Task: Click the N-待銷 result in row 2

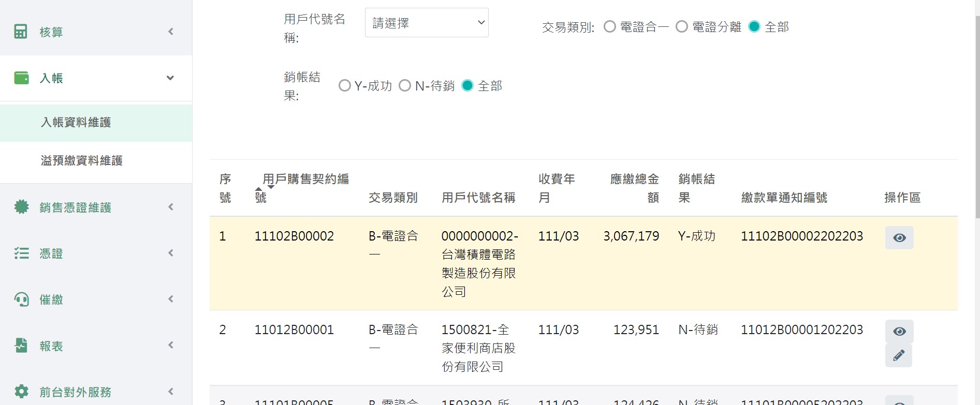Action: tap(698, 330)
